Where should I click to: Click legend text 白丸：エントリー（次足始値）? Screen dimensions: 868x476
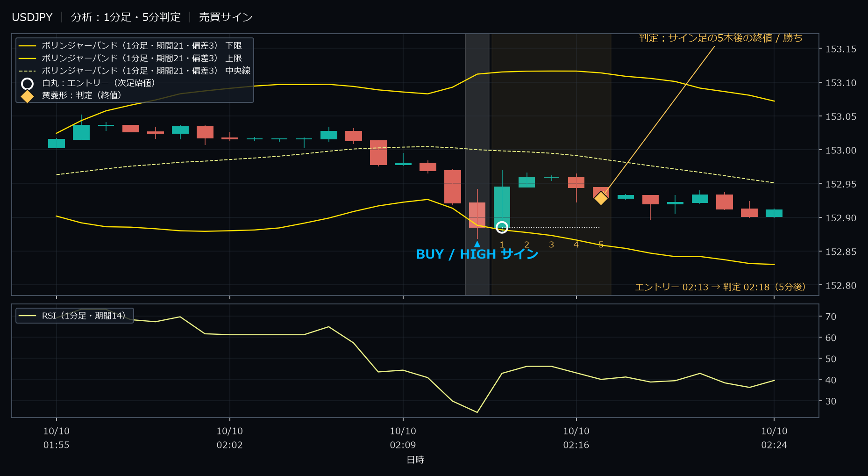pos(99,83)
